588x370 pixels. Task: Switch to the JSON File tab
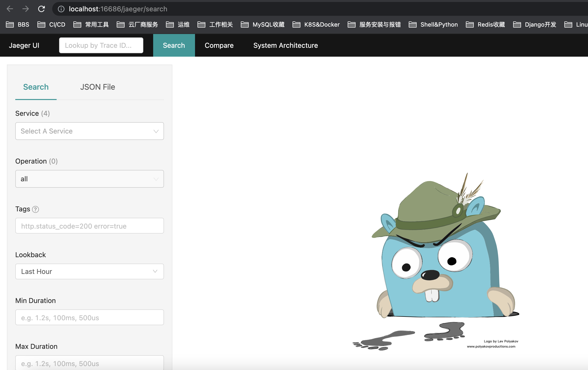coord(98,87)
